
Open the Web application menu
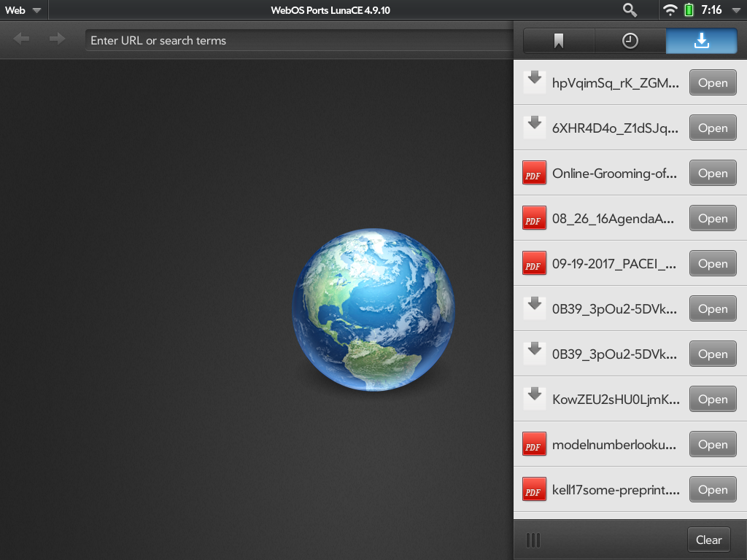23,10
